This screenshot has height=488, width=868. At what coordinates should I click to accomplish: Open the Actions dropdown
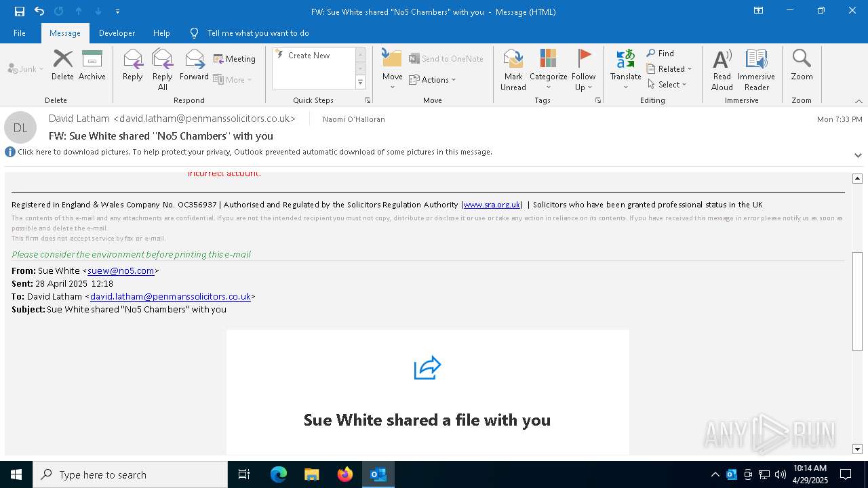433,79
